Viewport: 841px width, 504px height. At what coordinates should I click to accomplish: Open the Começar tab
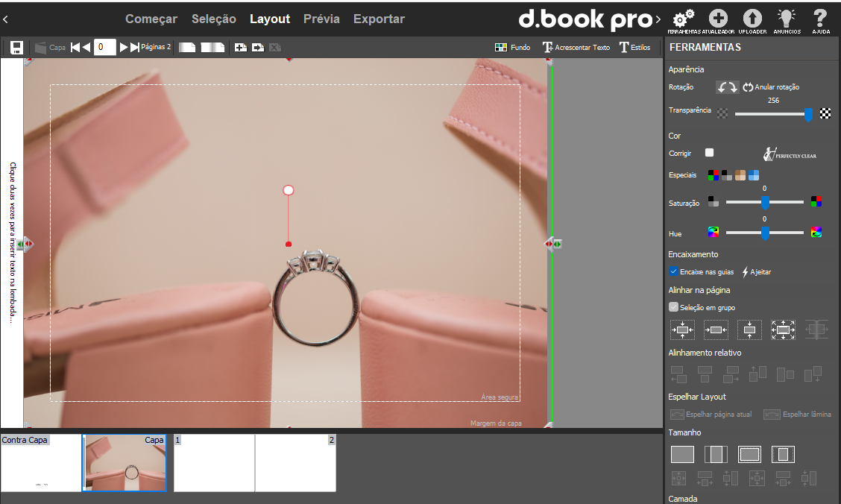pos(151,19)
